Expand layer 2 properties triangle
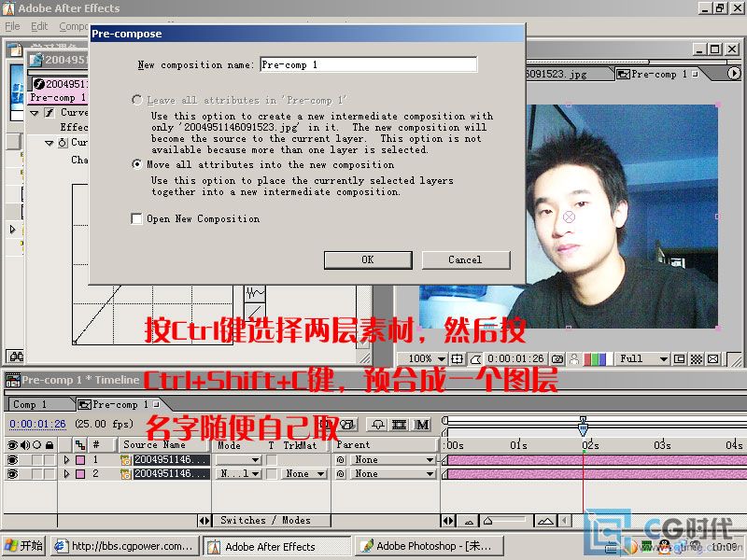 click(66, 474)
